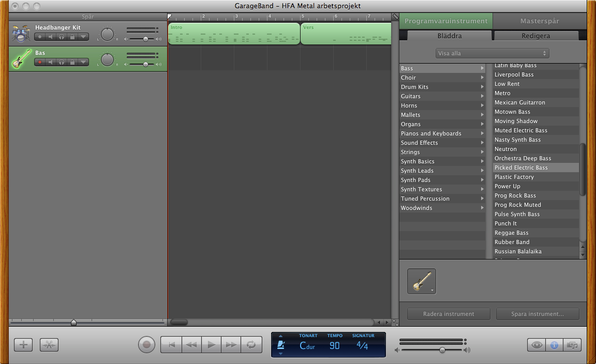The image size is (596, 364).
Task: Start recording with the round record button
Action: (x=146, y=345)
